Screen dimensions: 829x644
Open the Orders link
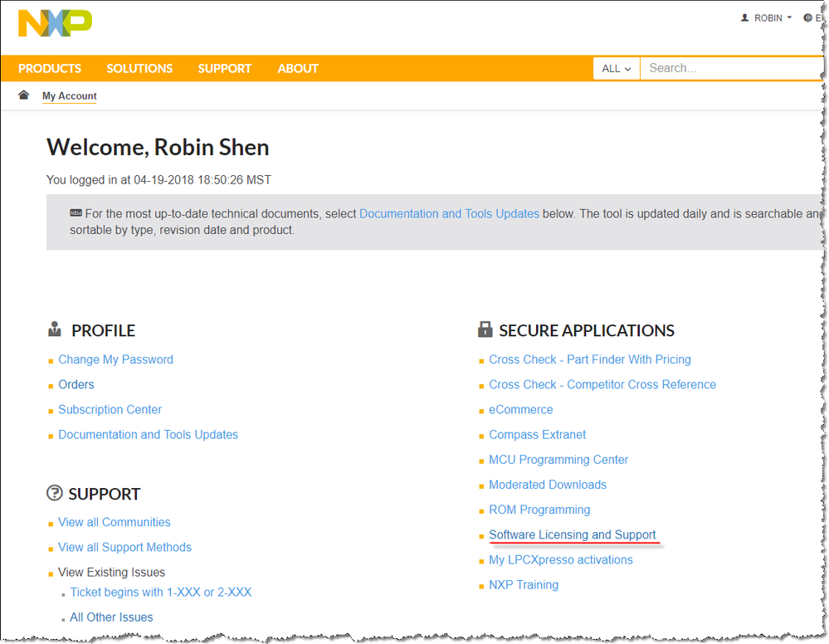point(76,384)
